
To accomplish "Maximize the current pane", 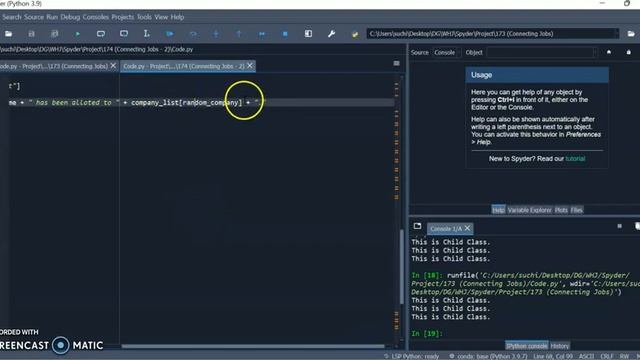I will (308, 34).
